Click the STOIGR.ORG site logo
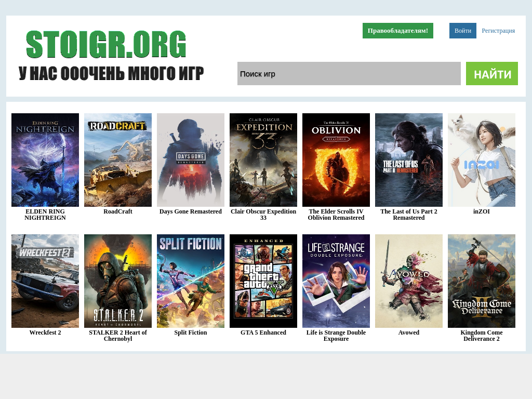 [106, 44]
